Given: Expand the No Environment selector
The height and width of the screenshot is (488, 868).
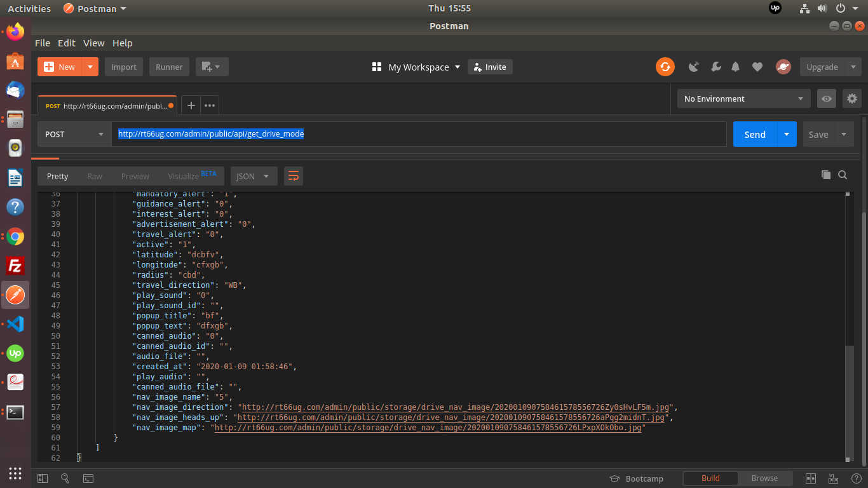Looking at the screenshot, I should click(x=743, y=98).
